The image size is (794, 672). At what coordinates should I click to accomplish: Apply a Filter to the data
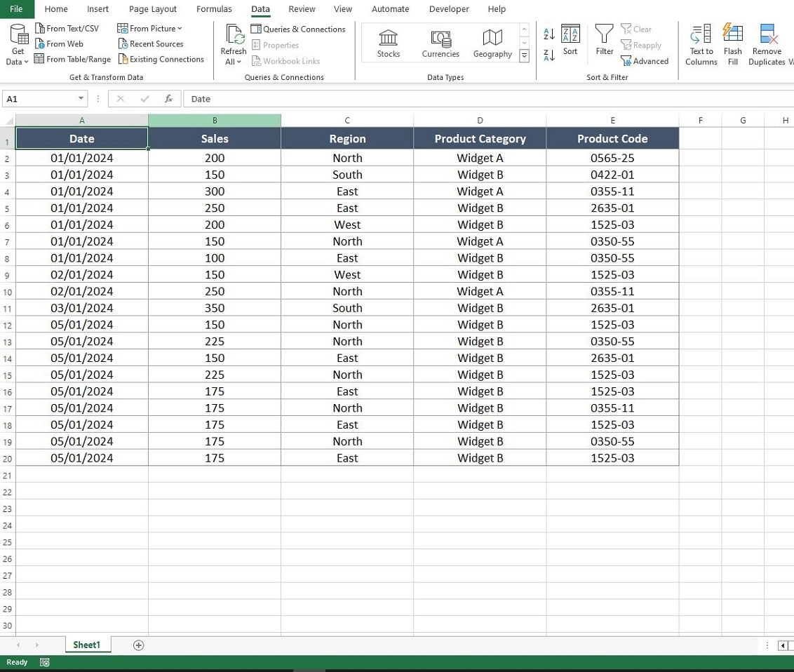(603, 43)
